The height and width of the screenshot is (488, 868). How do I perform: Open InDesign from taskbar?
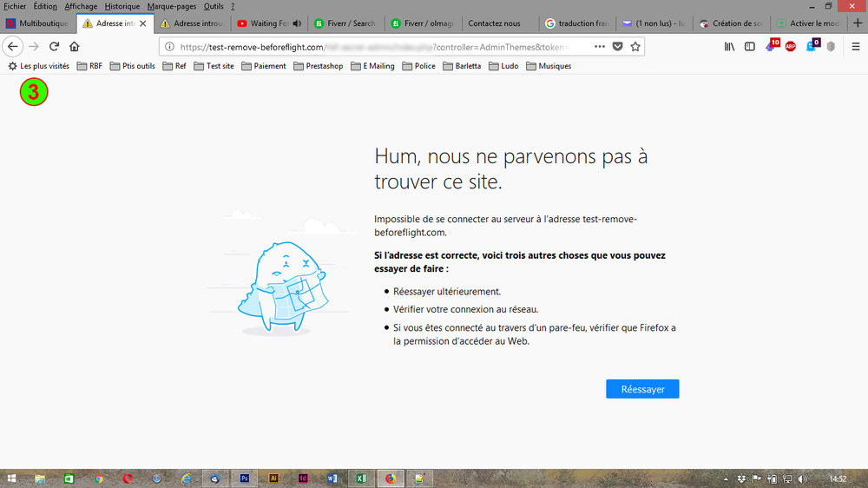303,478
